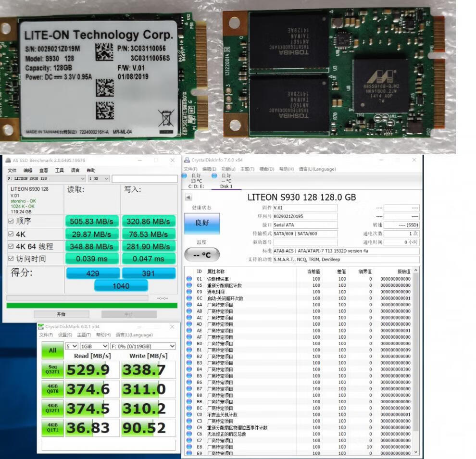476x459 pixels.
Task: Click the green AS SSD progress bar
Action: [91, 305]
